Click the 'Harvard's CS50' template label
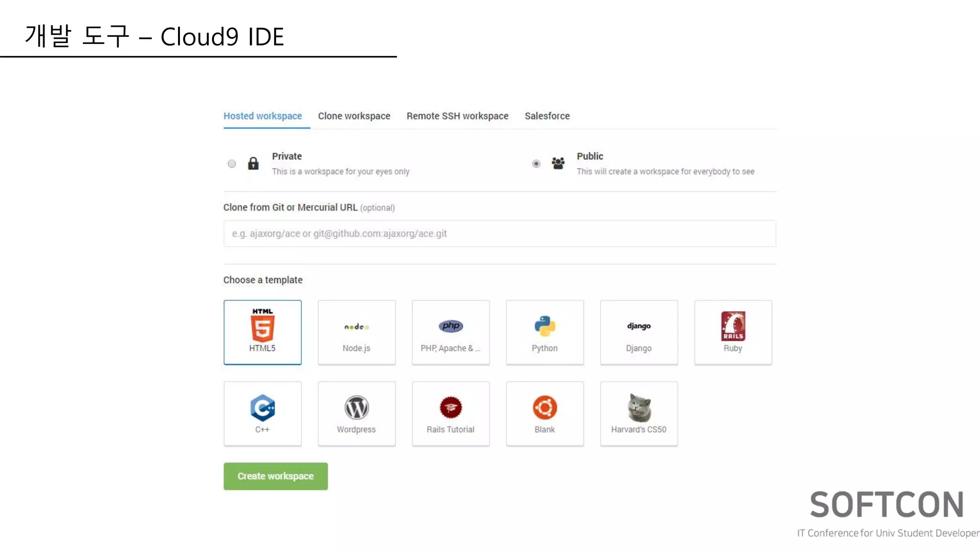The image size is (980, 551). (639, 430)
